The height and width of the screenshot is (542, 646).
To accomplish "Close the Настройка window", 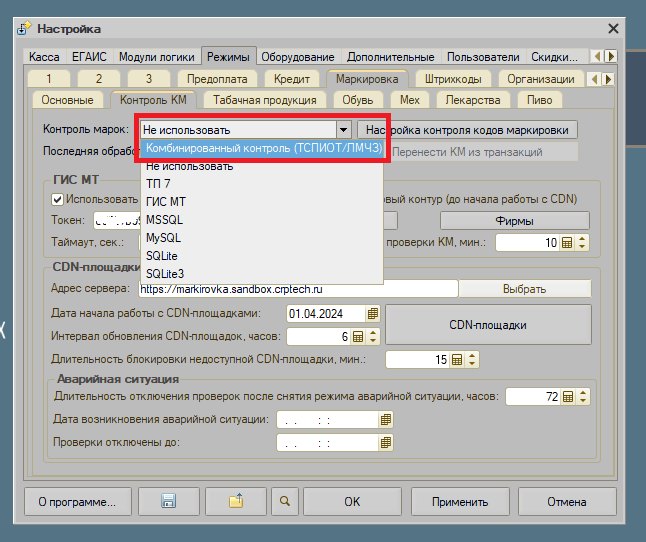I will (613, 29).
